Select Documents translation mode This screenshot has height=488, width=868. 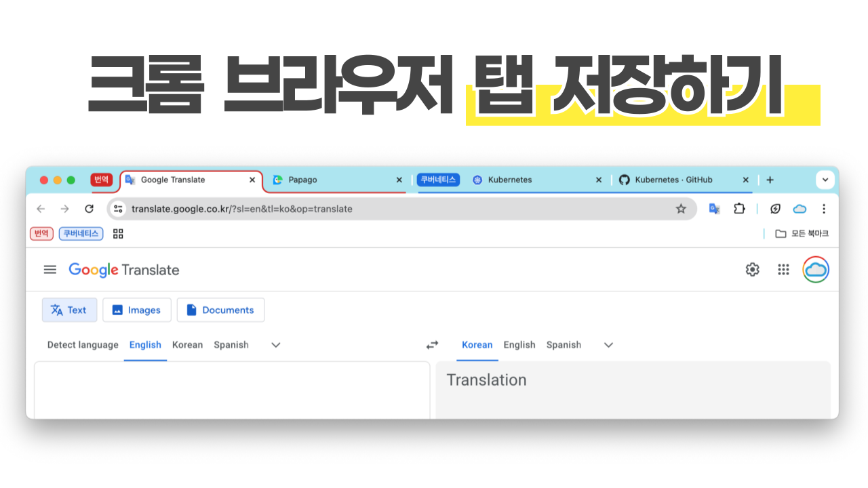tap(220, 310)
